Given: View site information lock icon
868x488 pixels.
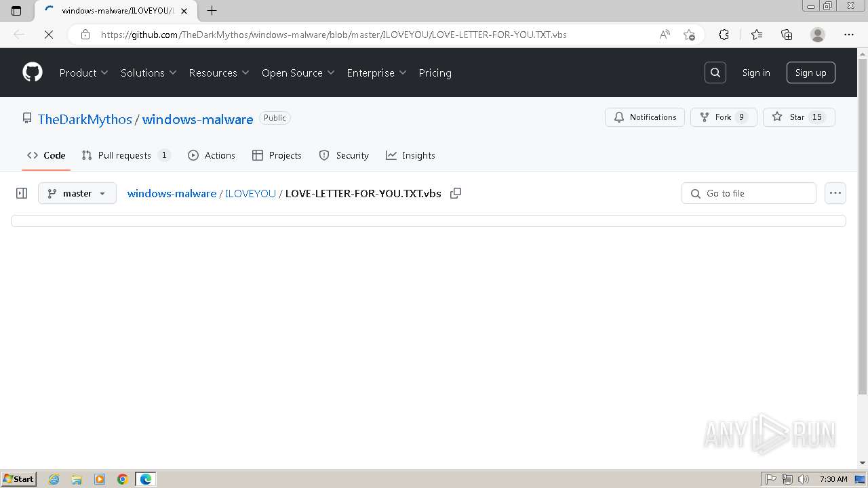Looking at the screenshot, I should click(85, 35).
